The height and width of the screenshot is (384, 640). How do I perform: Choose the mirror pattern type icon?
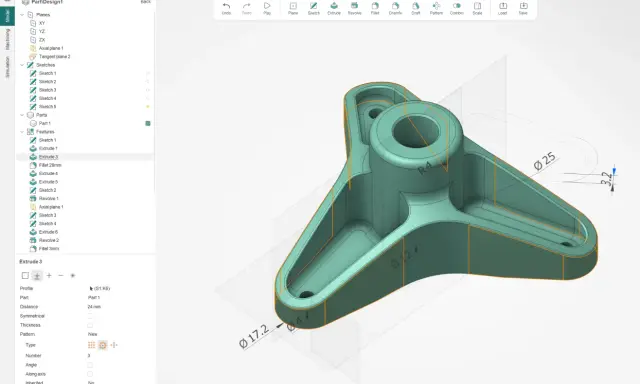click(x=114, y=345)
